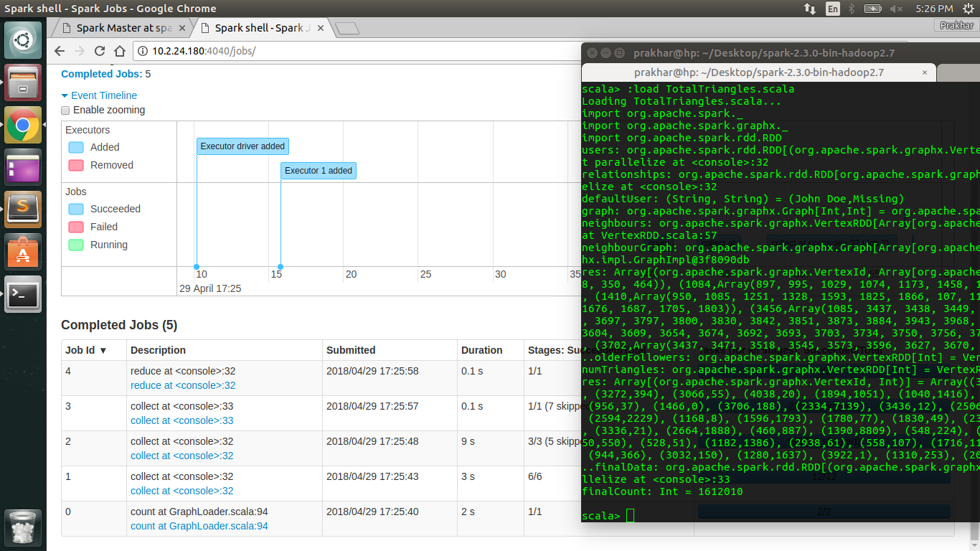Open Ubuntu Software Center icon
980x551 pixels.
tap(23, 252)
